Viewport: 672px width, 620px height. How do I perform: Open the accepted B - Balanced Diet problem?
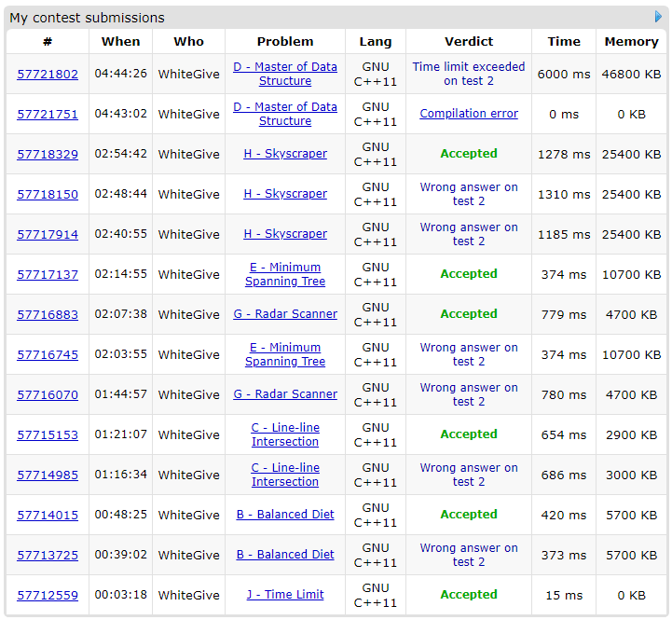(285, 514)
